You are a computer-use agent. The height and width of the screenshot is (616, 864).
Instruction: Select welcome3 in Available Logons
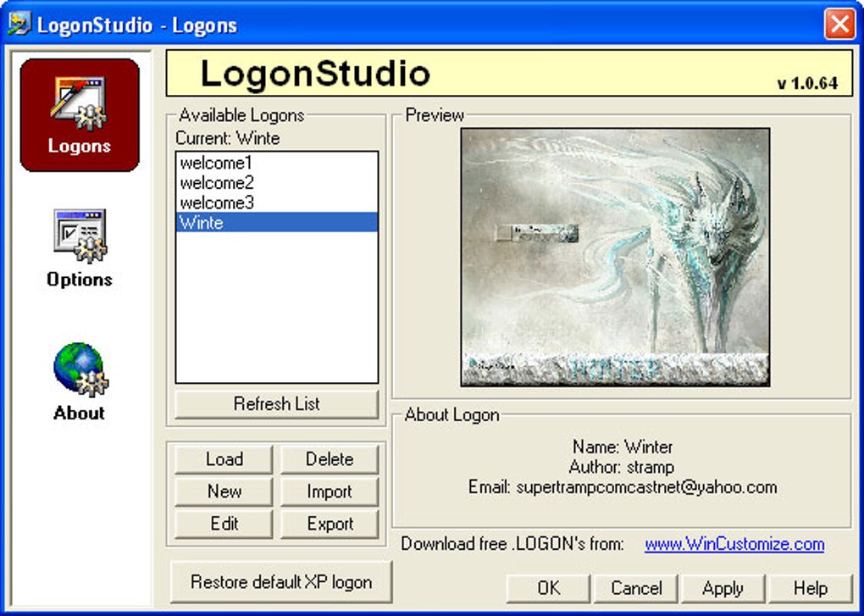point(277,203)
